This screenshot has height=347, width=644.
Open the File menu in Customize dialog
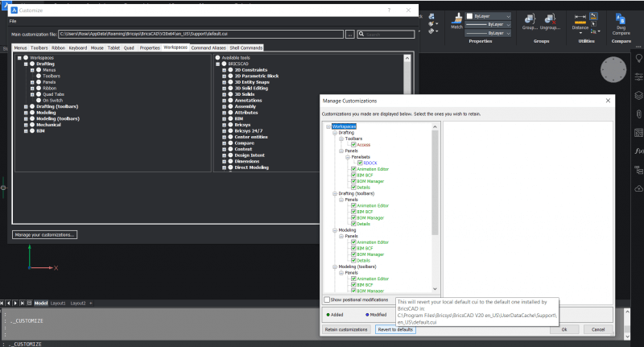click(x=13, y=21)
